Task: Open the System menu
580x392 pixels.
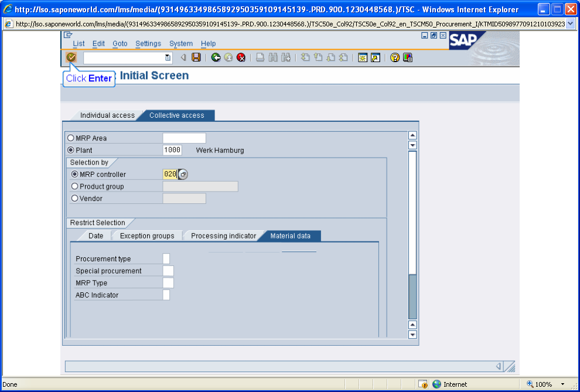Action: click(x=181, y=43)
